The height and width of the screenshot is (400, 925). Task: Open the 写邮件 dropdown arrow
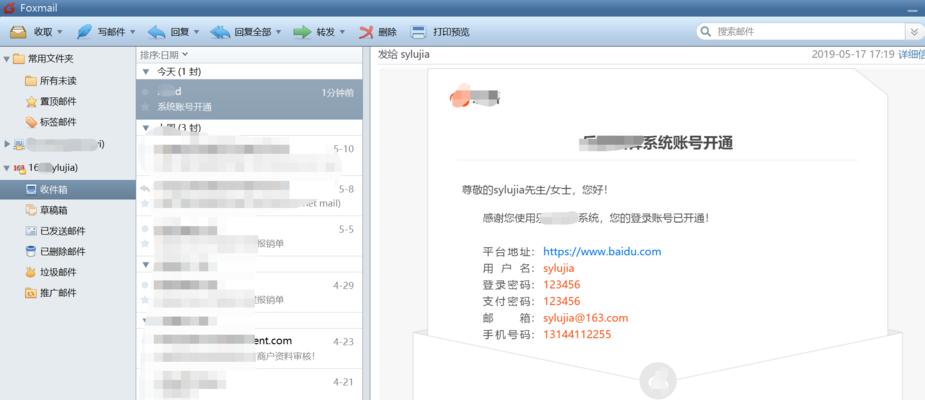coord(133,32)
